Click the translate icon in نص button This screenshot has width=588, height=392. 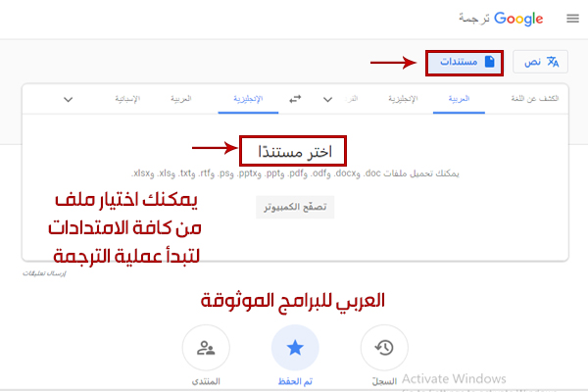[553, 63]
